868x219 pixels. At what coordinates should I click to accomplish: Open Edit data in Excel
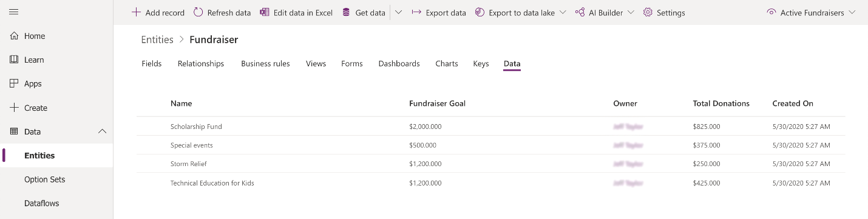click(296, 12)
